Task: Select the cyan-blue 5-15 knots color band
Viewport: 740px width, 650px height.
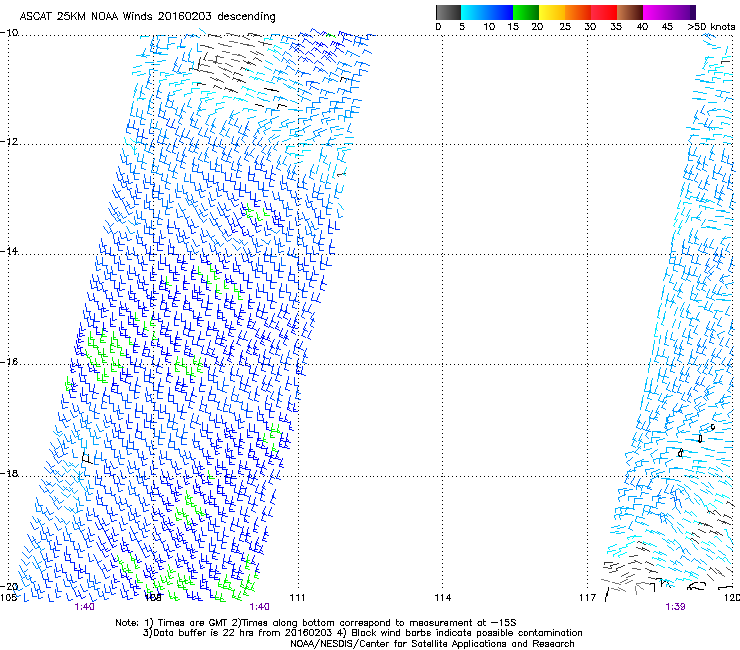Action: pyautogui.click(x=487, y=12)
